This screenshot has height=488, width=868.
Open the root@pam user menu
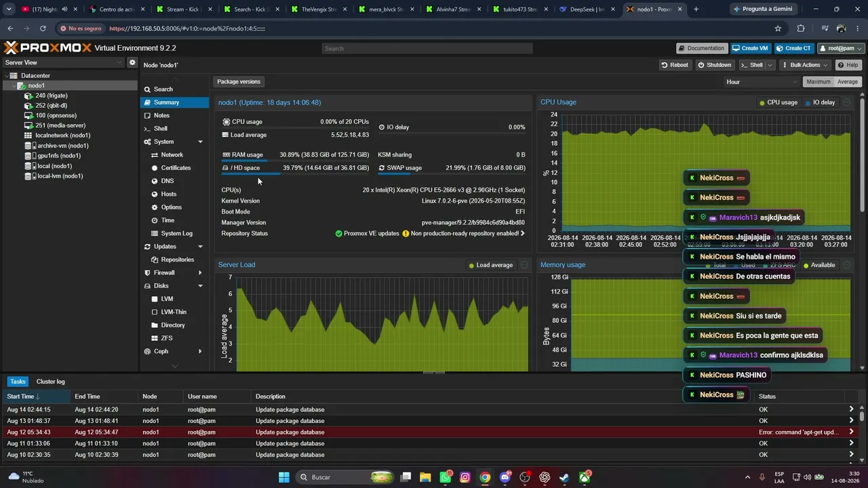pyautogui.click(x=841, y=48)
